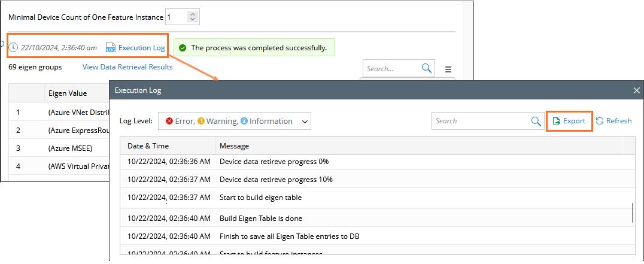The width and height of the screenshot is (644, 264).
Task: Open the hamburger menu beside search
Action: (448, 69)
